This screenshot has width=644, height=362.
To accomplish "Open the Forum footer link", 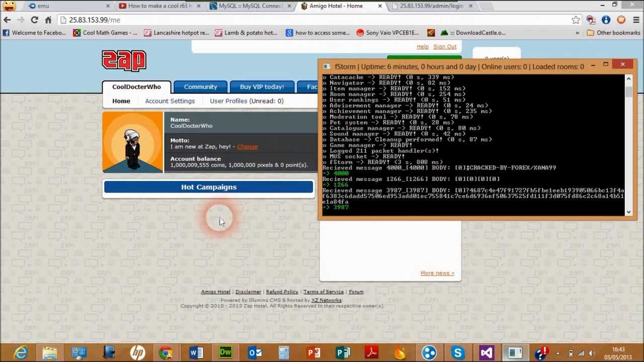I will tap(356, 292).
